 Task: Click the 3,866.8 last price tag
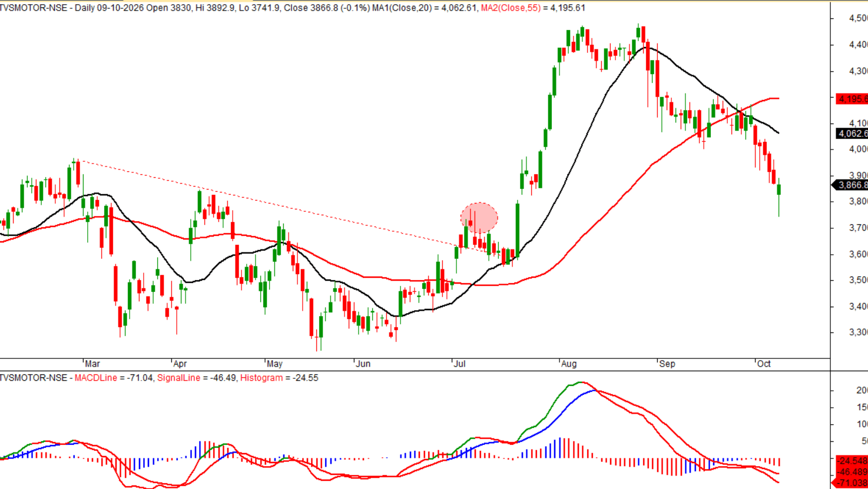[x=850, y=185]
